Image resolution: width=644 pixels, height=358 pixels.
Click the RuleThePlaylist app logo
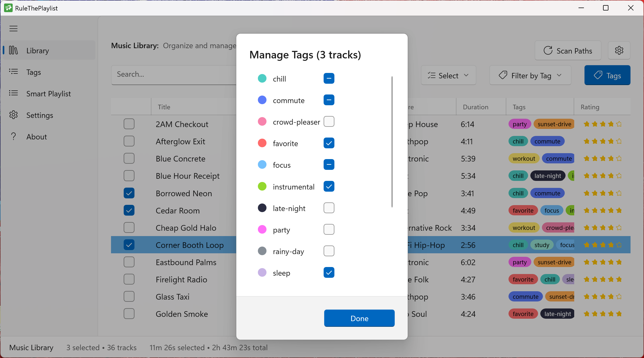click(8, 8)
